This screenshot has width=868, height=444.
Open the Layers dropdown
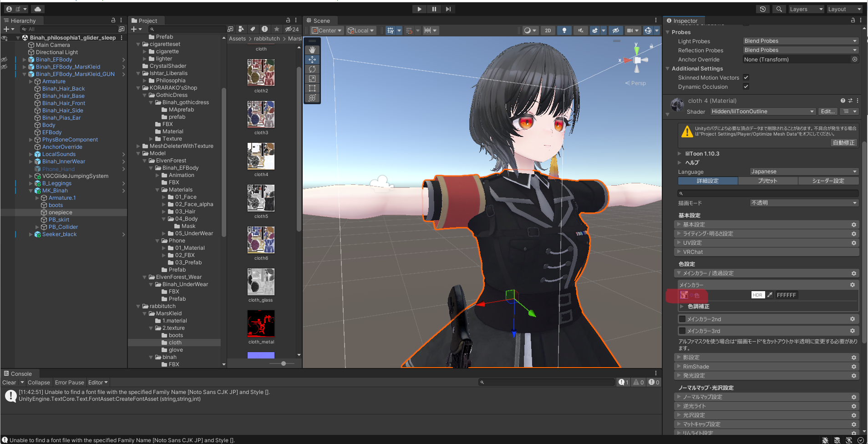pyautogui.click(x=806, y=9)
